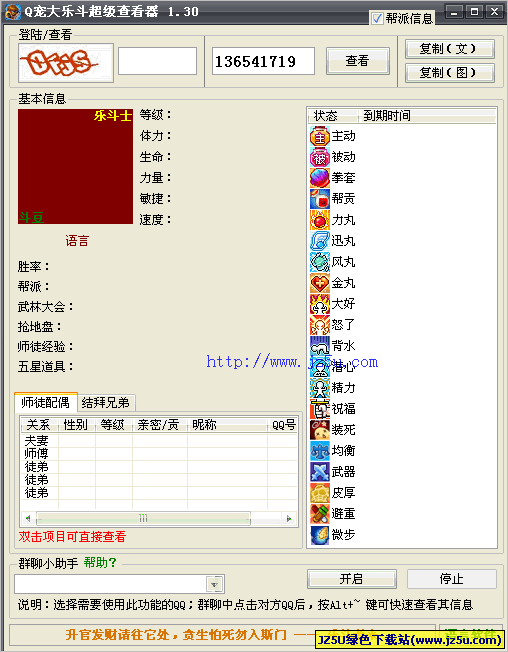508x652 pixels.
Task: Select the 帮贡 icon
Action: 320,199
